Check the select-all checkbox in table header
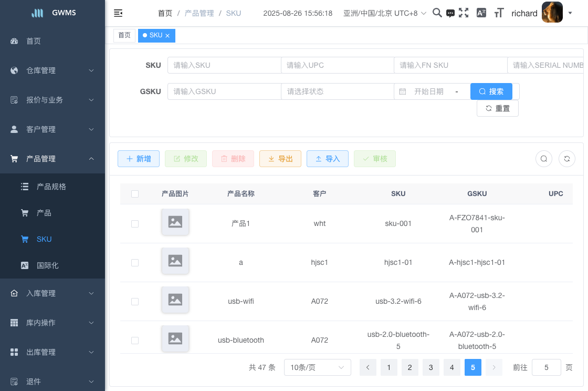 [x=135, y=194]
